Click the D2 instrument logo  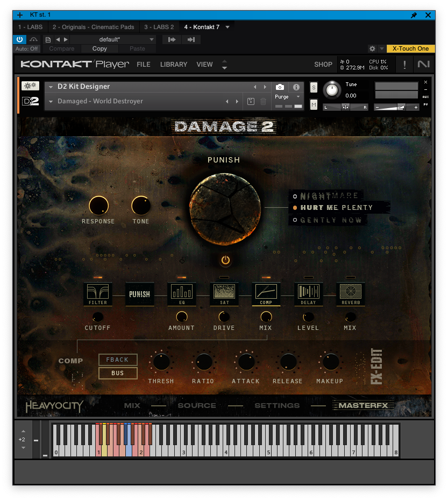pyautogui.click(x=30, y=101)
